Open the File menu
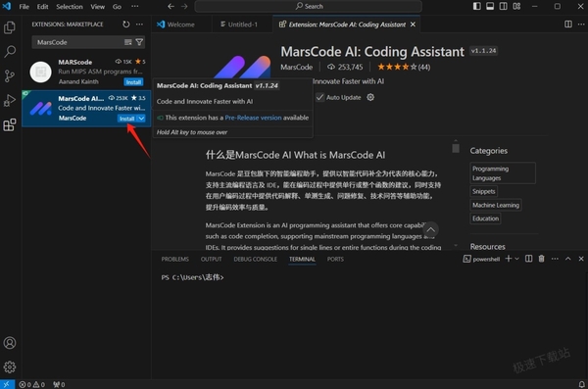 pos(24,7)
